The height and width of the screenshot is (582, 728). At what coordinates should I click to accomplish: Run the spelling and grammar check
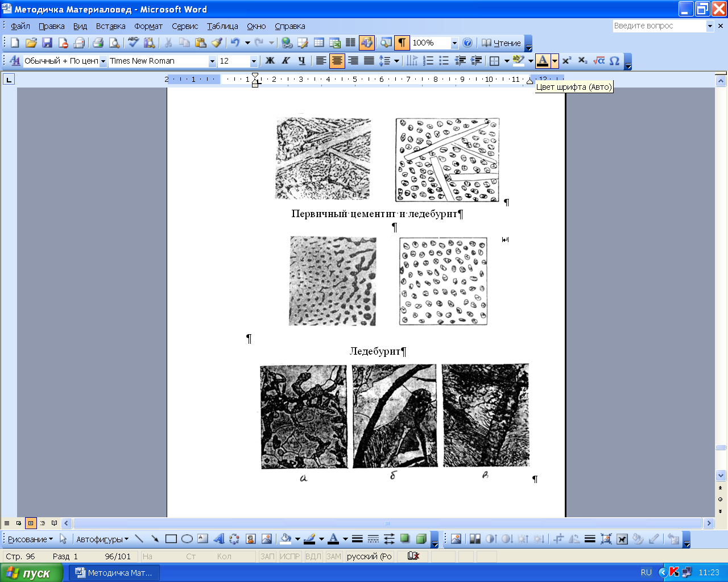coord(134,43)
